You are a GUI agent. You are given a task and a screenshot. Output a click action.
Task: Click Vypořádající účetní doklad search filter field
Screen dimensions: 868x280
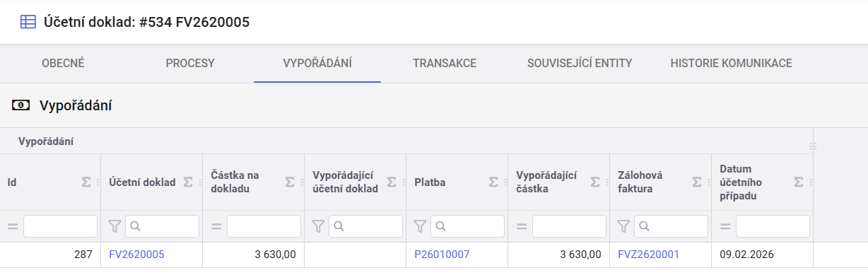(365, 226)
